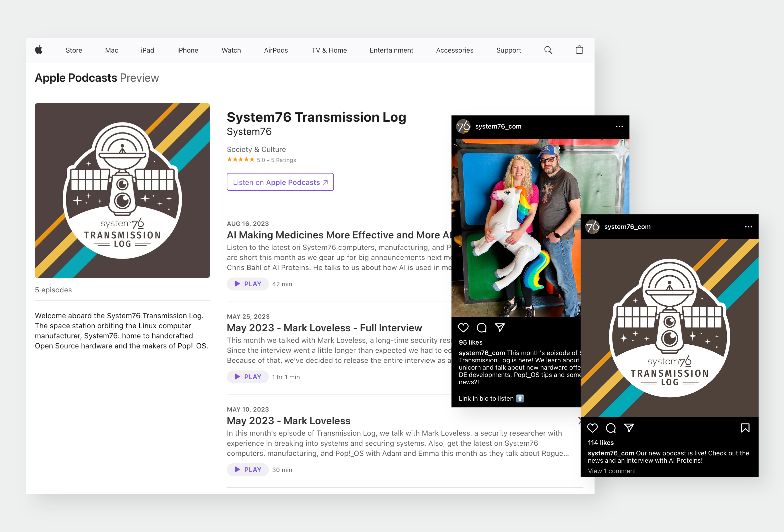Click system76_com username on podcast-is-live post

coord(627,227)
